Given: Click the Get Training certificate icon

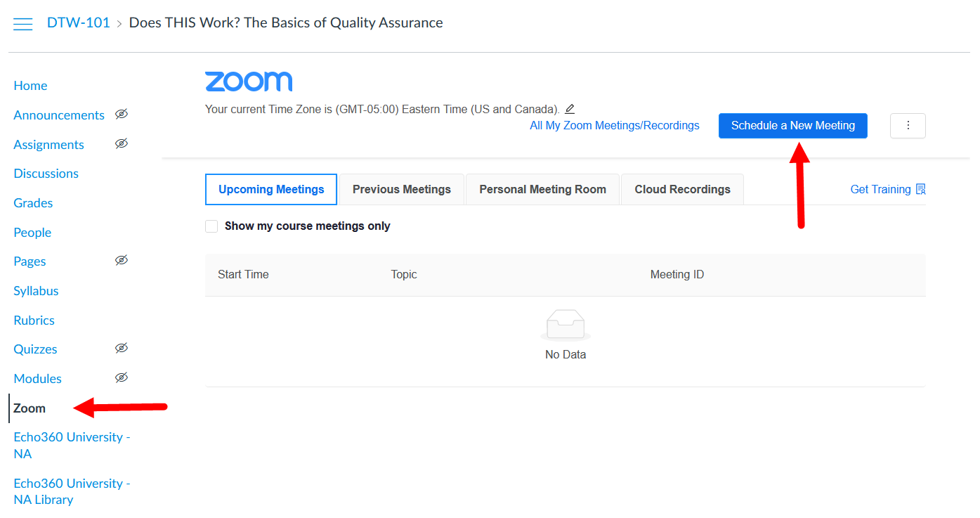Looking at the screenshot, I should 921,189.
